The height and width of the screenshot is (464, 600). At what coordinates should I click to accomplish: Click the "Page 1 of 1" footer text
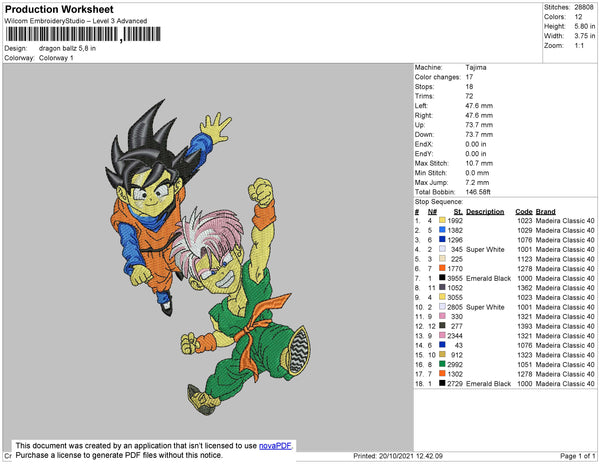(577, 456)
